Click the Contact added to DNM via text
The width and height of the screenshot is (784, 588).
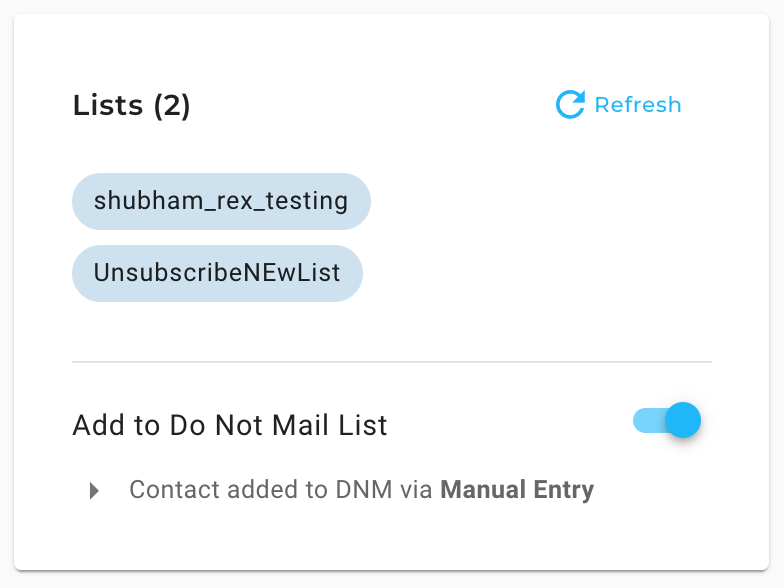pyautogui.click(x=280, y=490)
